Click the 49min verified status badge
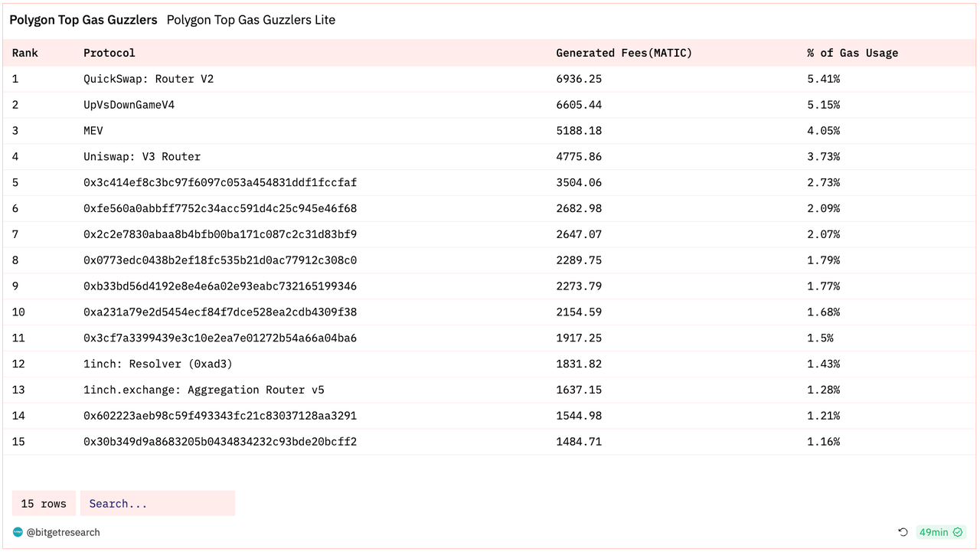 tap(941, 532)
